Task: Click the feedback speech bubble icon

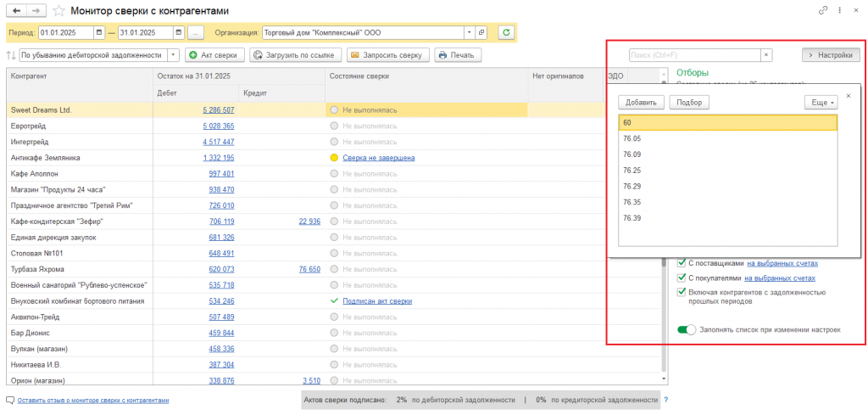Action: tap(10, 400)
